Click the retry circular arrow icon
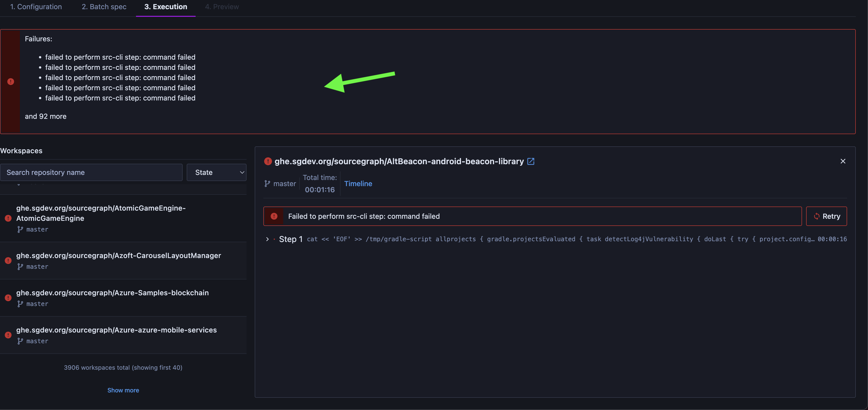This screenshot has height=410, width=868. point(817,216)
